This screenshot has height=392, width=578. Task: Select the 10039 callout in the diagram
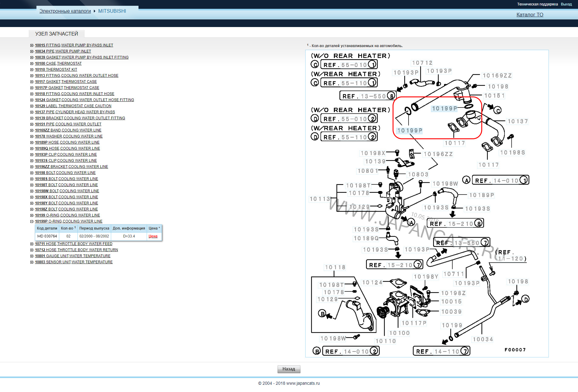(451, 312)
